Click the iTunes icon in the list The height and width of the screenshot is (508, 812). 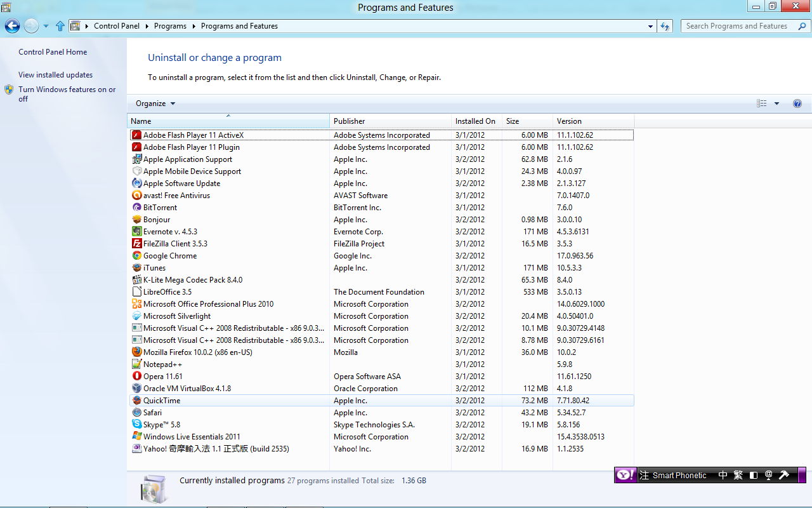coord(136,268)
